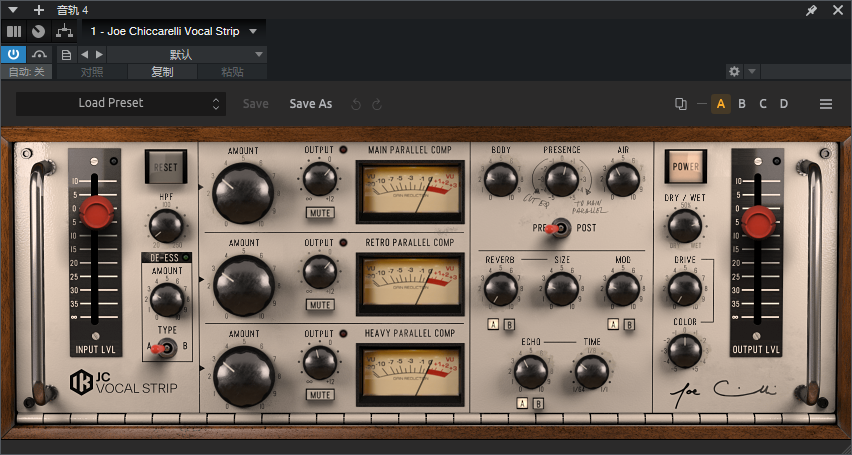Screen dimensions: 852x455
Task: Click the Retro Parallel Comp OUTPUT knob
Action: [x=320, y=271]
